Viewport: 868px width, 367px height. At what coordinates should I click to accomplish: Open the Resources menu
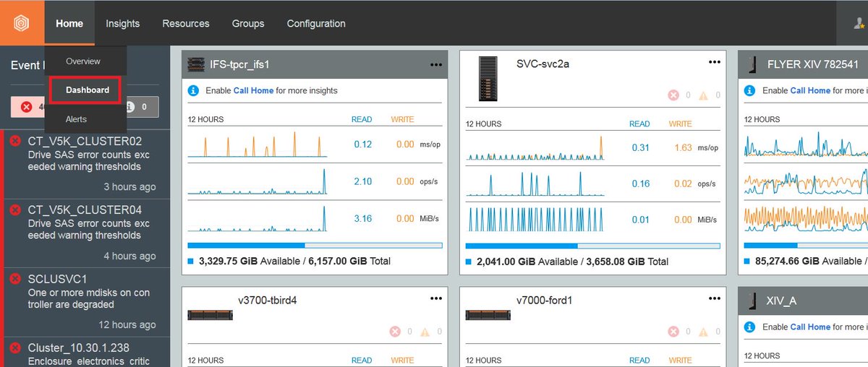[186, 23]
